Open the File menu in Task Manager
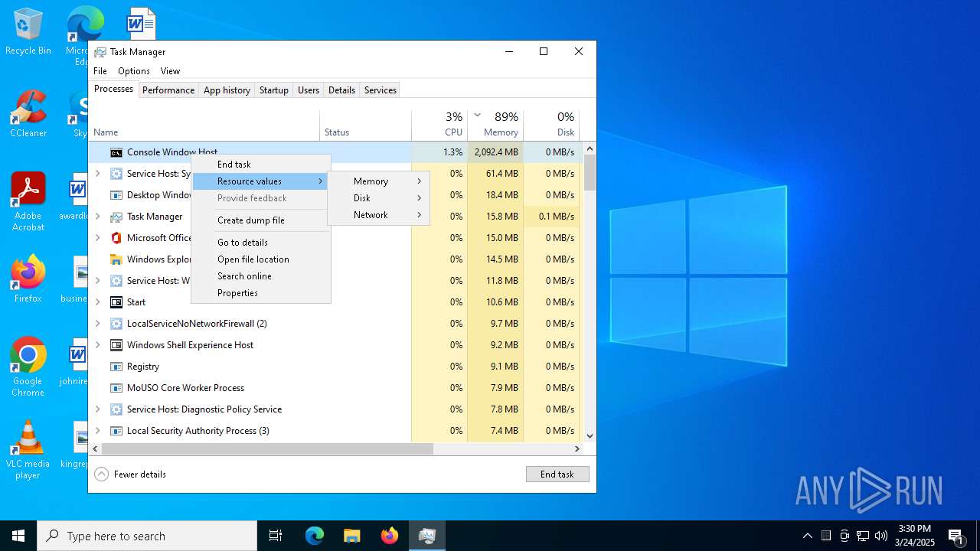This screenshot has width=980, height=551. point(100,71)
